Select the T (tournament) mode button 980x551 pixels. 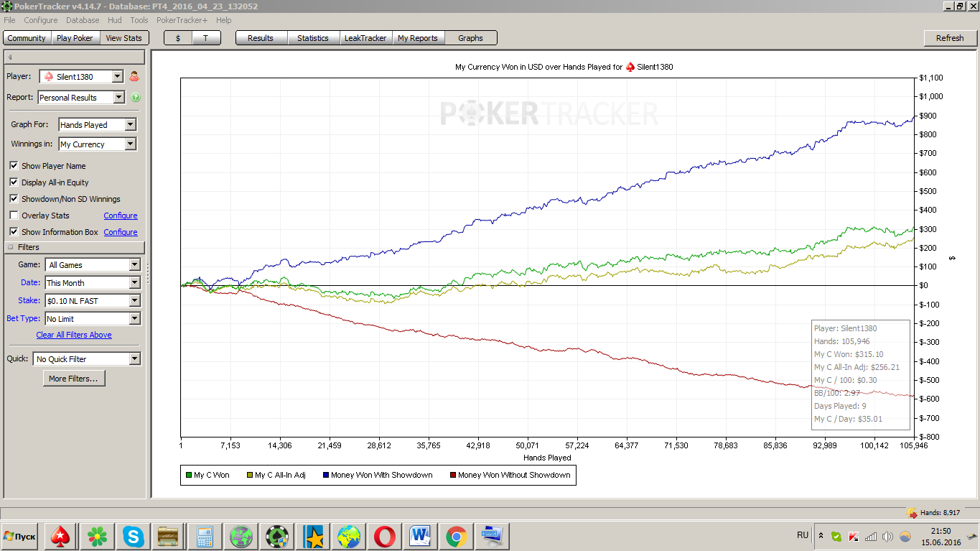click(x=206, y=38)
